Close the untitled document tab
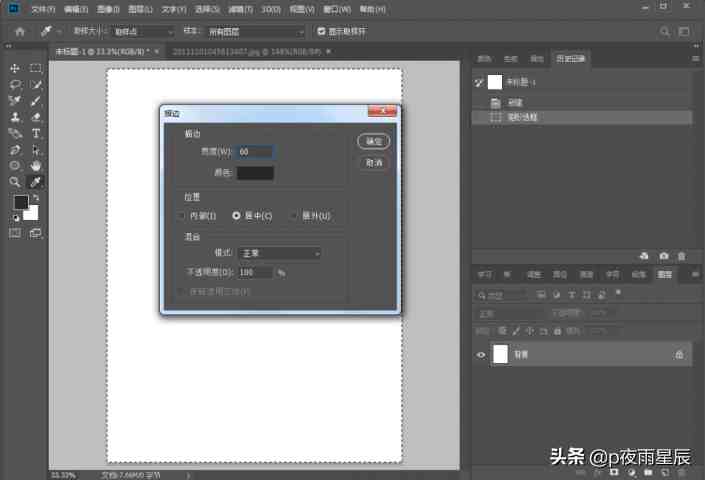The image size is (705, 480). click(156, 52)
